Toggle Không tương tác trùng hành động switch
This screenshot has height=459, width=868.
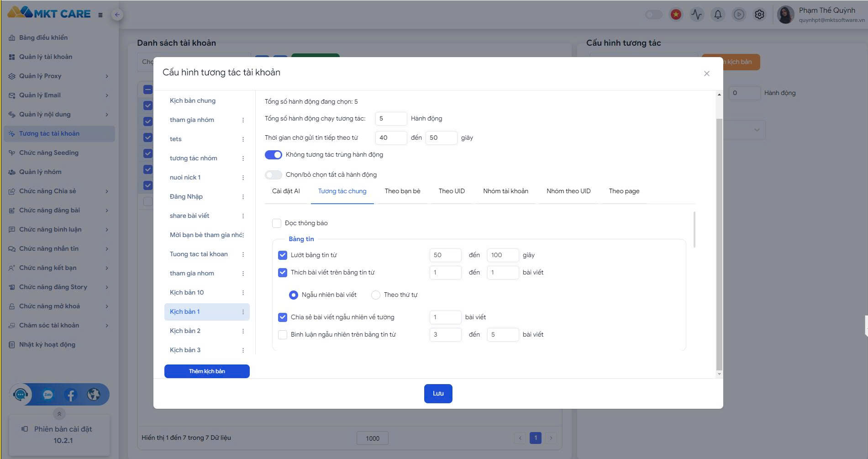click(x=274, y=155)
